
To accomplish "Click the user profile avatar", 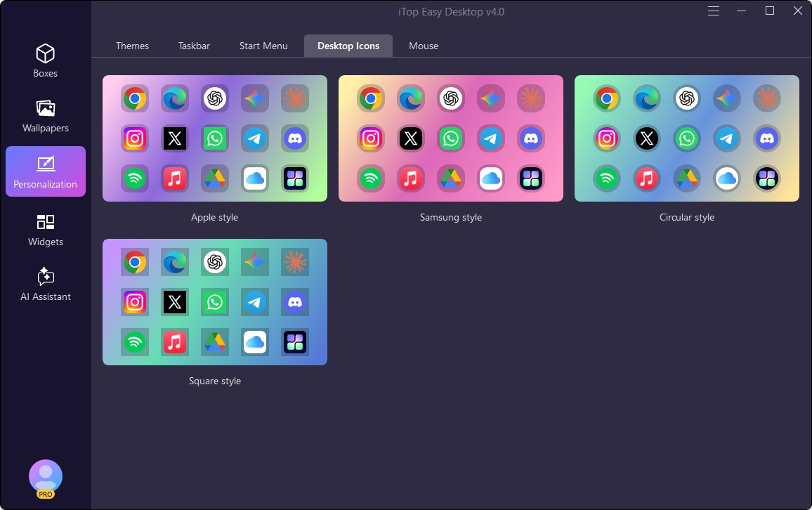I will click(x=45, y=475).
